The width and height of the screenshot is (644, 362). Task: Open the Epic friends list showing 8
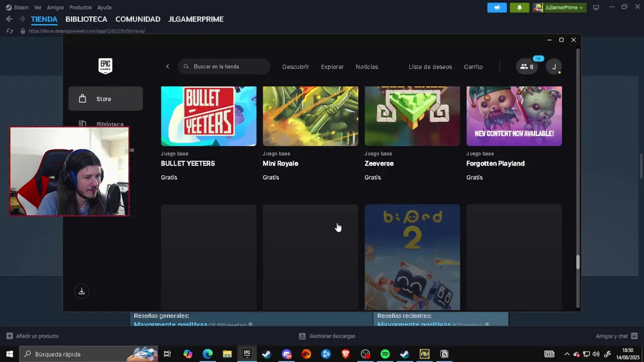[x=527, y=66]
